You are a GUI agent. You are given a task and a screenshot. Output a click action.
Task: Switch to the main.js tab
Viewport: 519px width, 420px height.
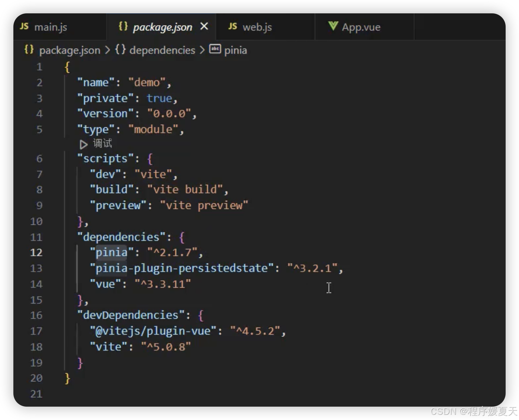pyautogui.click(x=59, y=27)
